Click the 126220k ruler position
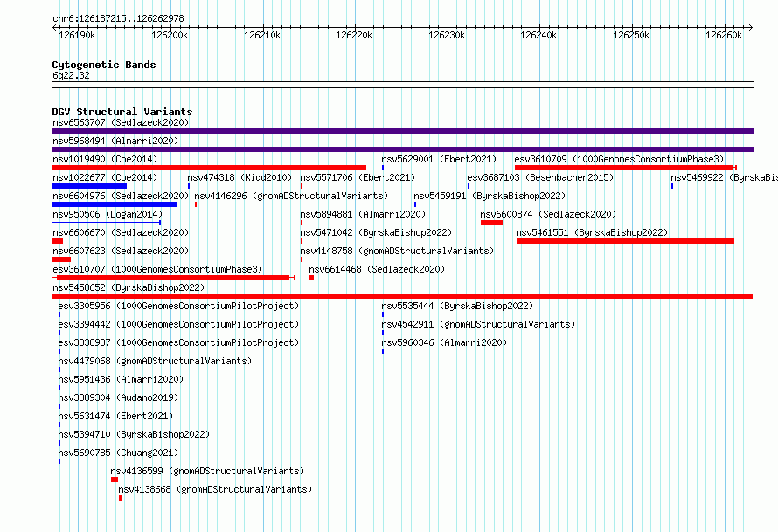 pos(354,35)
